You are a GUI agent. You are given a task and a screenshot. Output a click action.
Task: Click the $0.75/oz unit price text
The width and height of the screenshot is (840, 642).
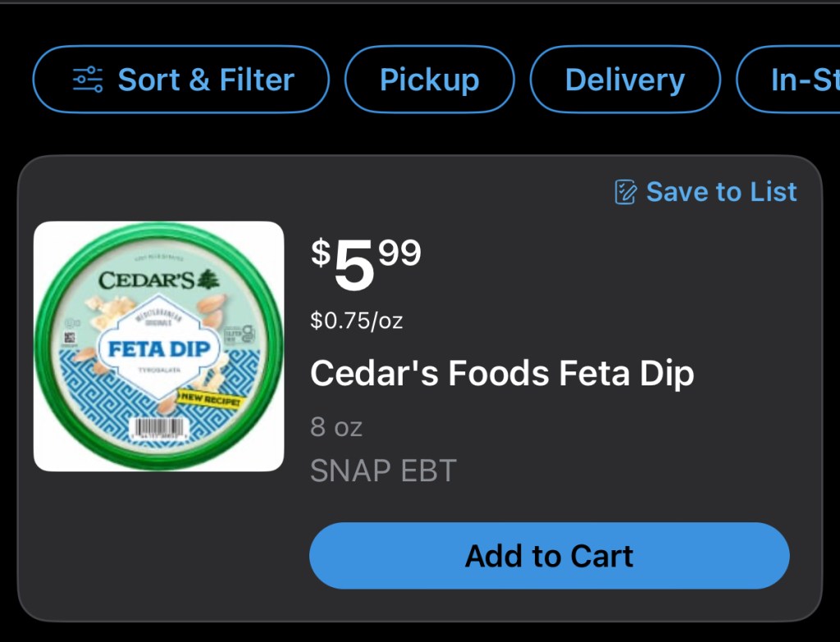(x=356, y=321)
